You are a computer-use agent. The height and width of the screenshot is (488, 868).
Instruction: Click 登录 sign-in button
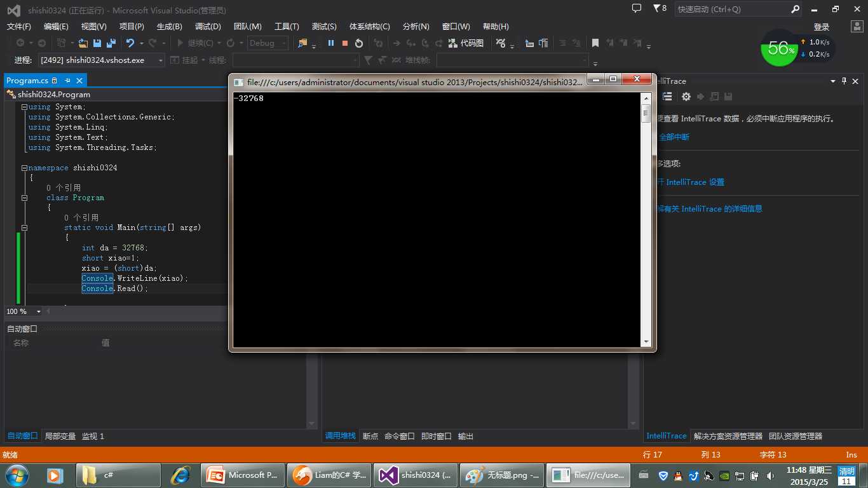pyautogui.click(x=822, y=27)
